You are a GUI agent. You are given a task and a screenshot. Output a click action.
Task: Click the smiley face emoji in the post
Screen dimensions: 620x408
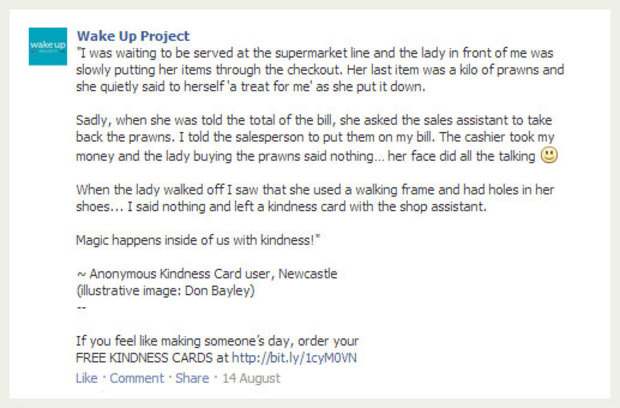point(548,155)
